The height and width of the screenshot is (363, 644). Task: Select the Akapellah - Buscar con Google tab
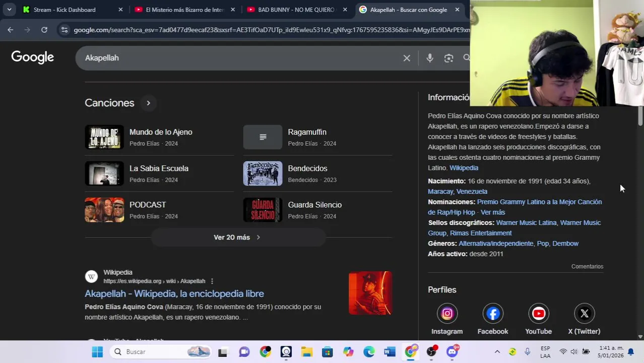coord(408,10)
